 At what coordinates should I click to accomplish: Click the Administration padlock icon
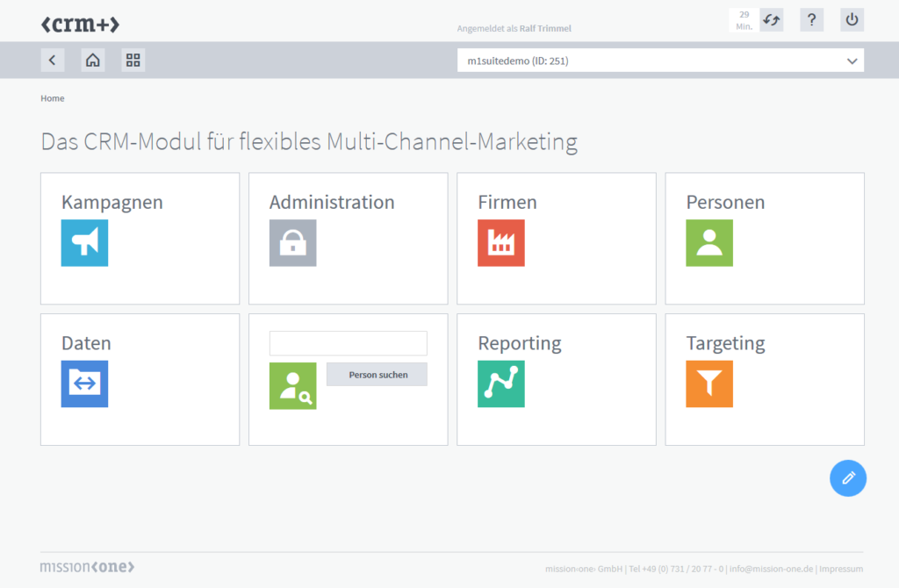[x=292, y=243]
